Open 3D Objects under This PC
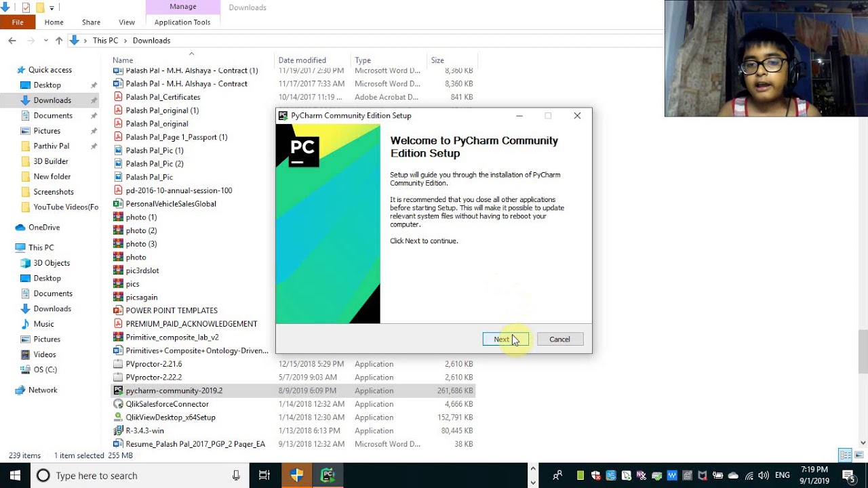The image size is (868, 488). pyautogui.click(x=52, y=263)
